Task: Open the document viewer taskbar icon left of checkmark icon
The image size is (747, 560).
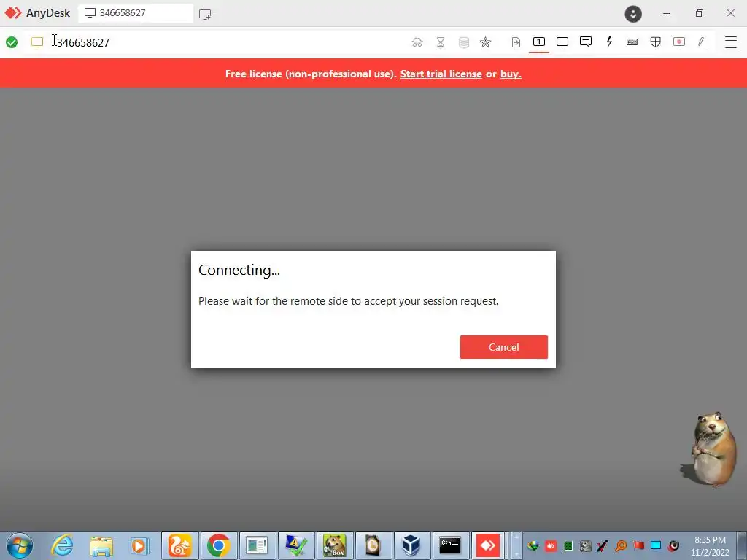Action: [258, 545]
